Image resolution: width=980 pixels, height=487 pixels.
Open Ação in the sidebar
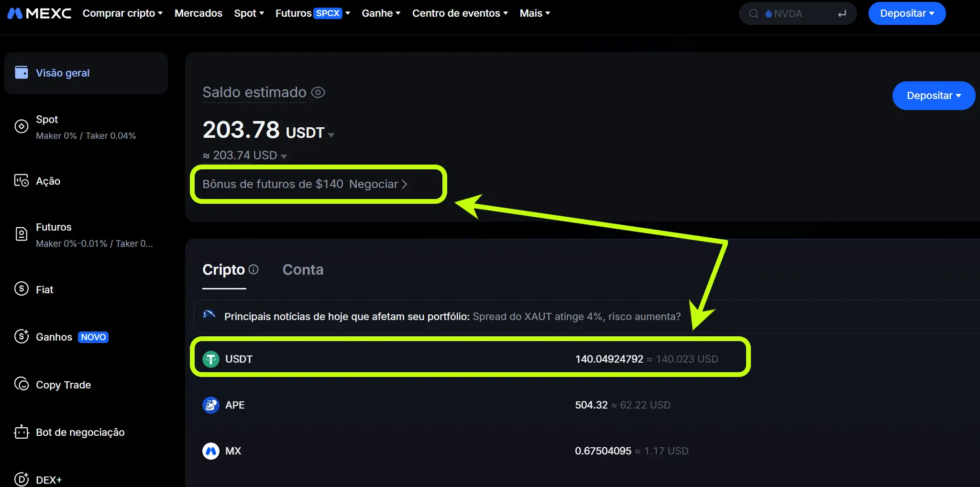(48, 181)
